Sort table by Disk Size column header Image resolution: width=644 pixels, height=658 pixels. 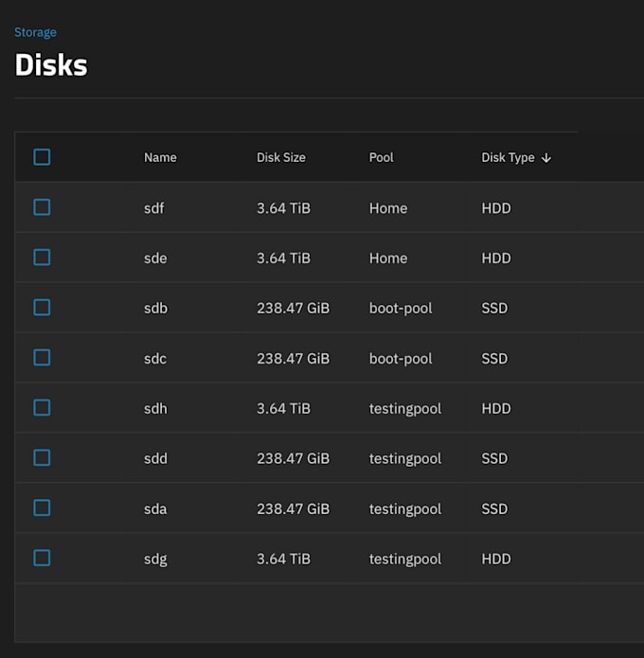point(281,157)
